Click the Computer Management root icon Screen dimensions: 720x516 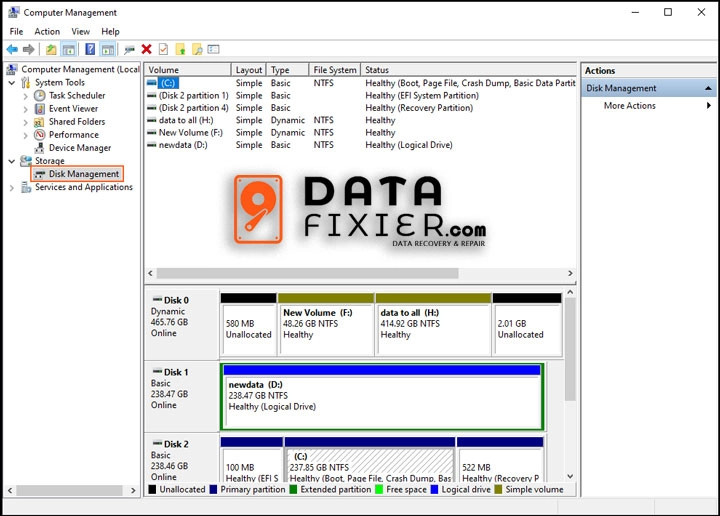coord(12,69)
